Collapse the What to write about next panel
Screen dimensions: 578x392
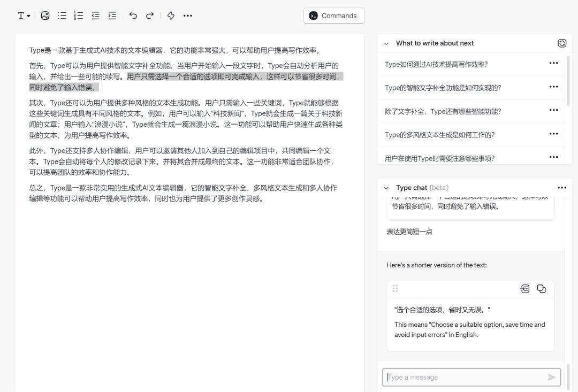(386, 43)
